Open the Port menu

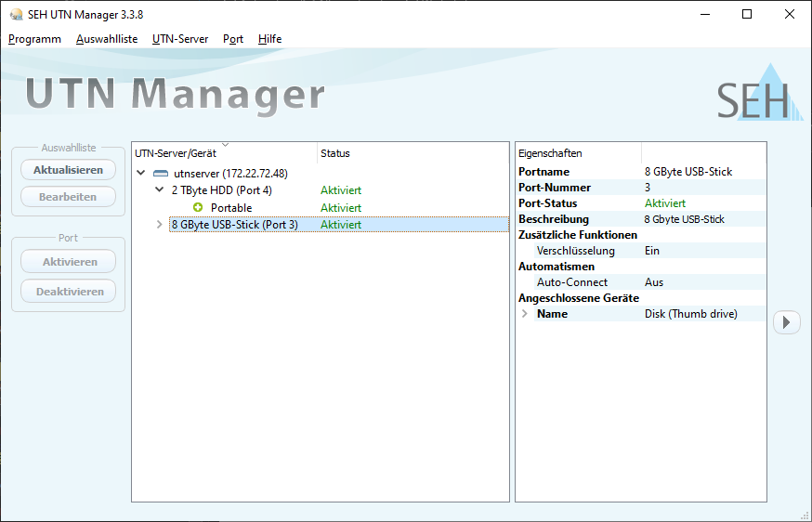click(233, 39)
